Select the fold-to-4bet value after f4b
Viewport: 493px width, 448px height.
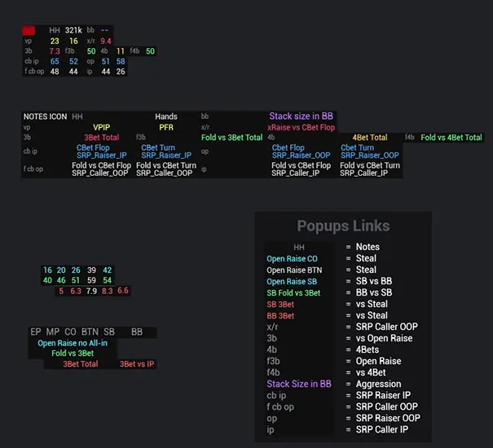[151, 51]
